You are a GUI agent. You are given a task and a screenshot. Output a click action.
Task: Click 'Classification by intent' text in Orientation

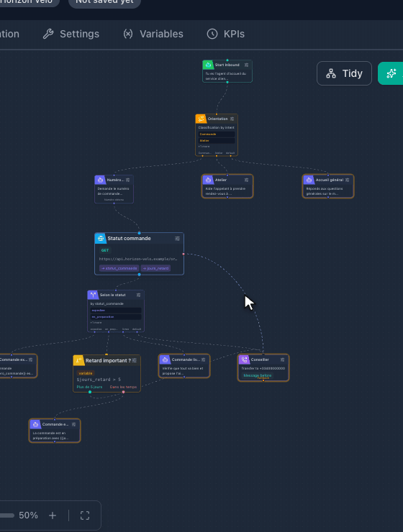click(x=217, y=127)
